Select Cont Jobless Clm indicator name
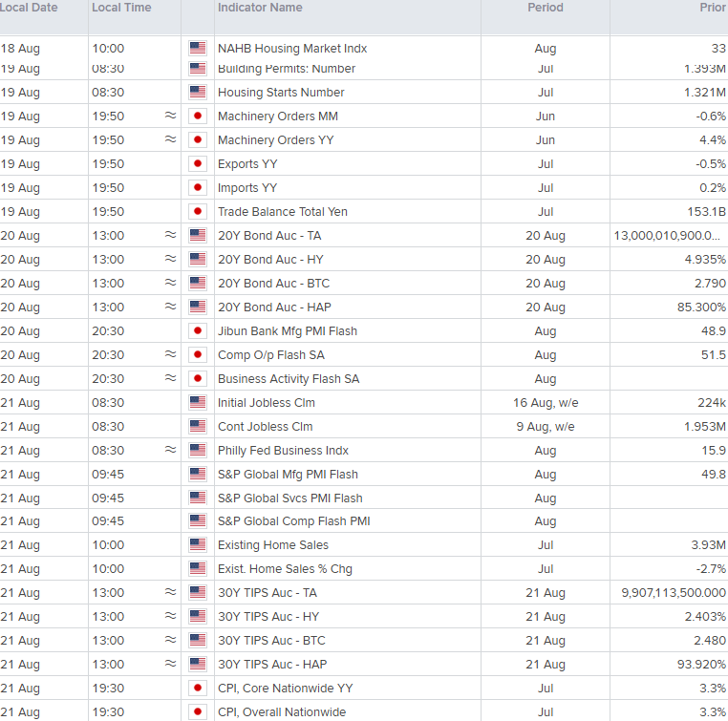This screenshot has width=728, height=721. tap(265, 426)
